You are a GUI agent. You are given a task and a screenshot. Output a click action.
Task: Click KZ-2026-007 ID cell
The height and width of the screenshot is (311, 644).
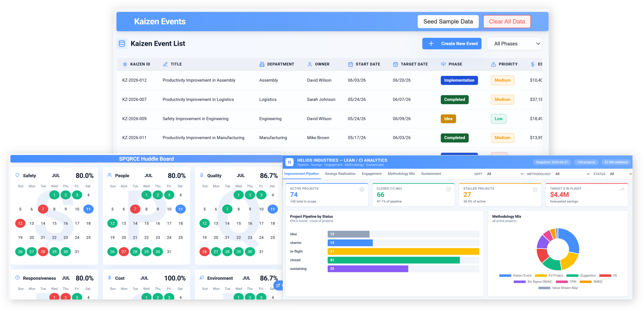pyautogui.click(x=134, y=99)
